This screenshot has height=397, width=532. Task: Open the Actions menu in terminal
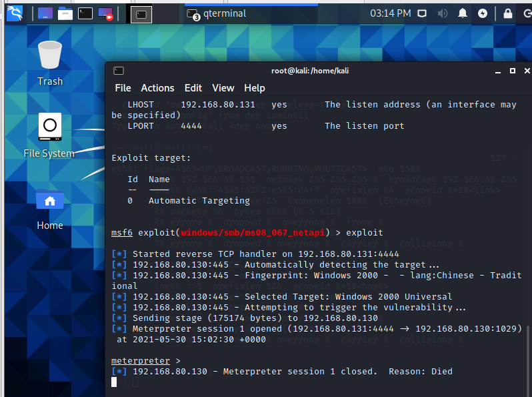pyautogui.click(x=157, y=88)
